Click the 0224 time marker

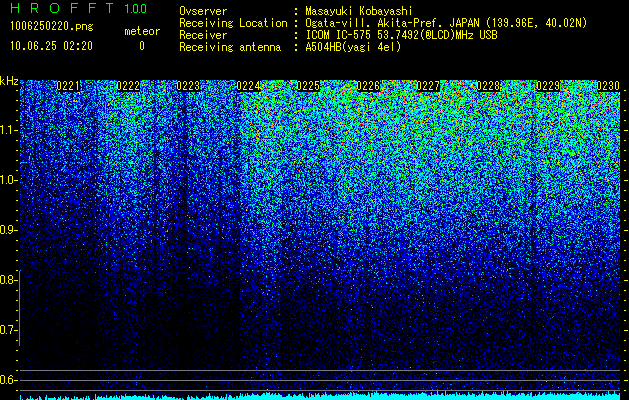(x=248, y=86)
